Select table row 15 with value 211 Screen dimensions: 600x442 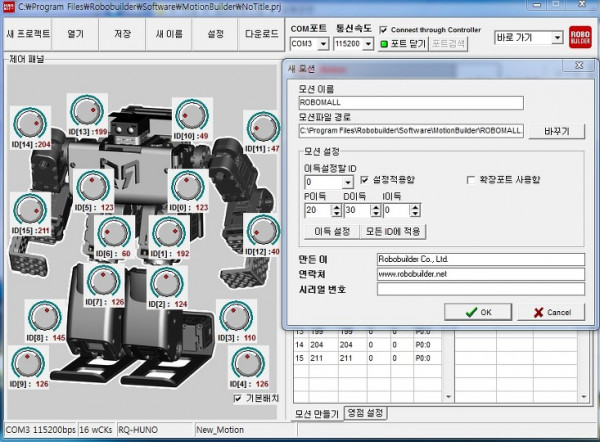click(x=367, y=358)
